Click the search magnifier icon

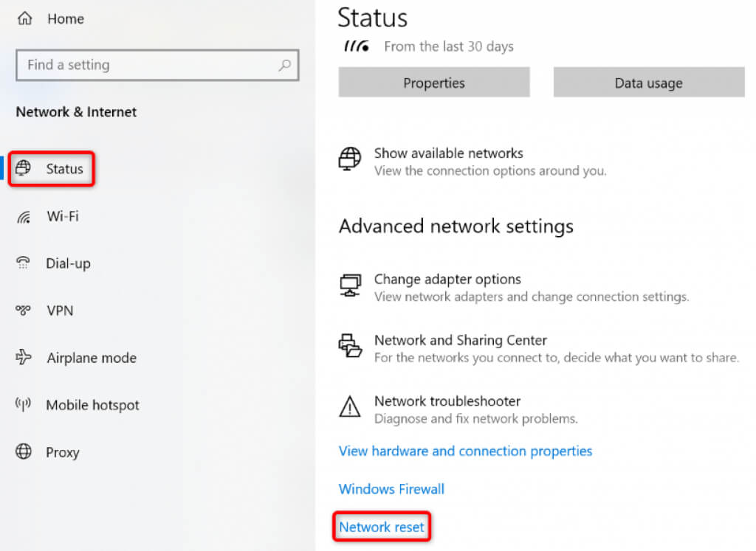click(284, 66)
